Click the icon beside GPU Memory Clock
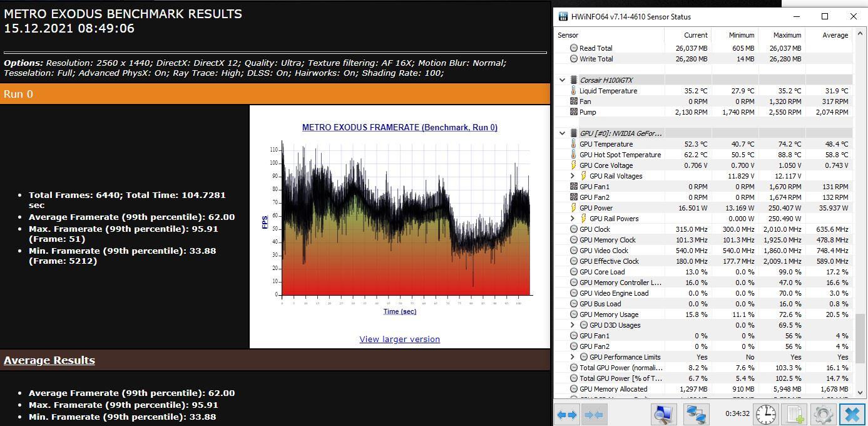The width and height of the screenshot is (868, 426). [574, 240]
